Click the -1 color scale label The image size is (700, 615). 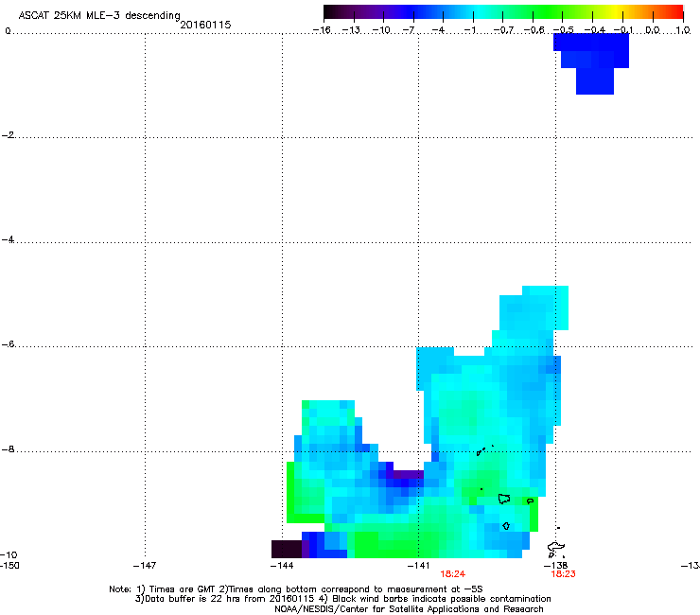(469, 30)
